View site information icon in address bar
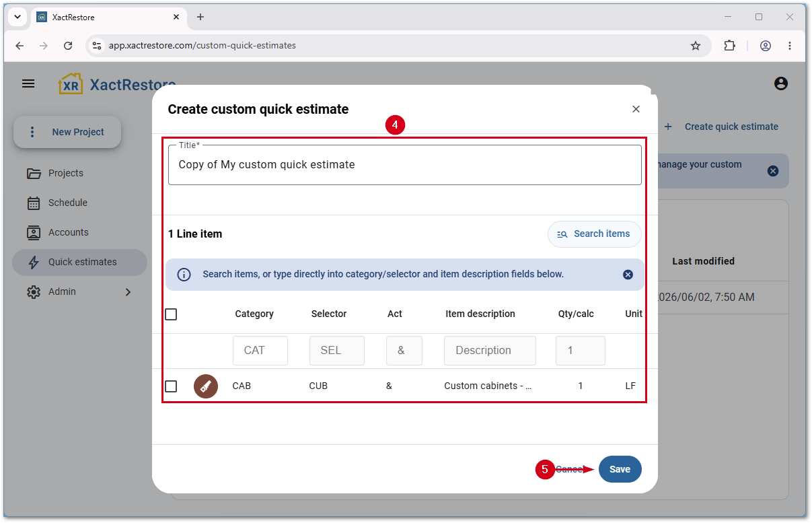 (97, 46)
